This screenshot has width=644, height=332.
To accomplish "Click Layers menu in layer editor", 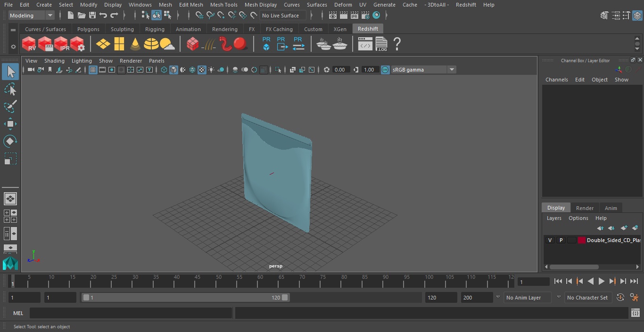I will pos(554,218).
